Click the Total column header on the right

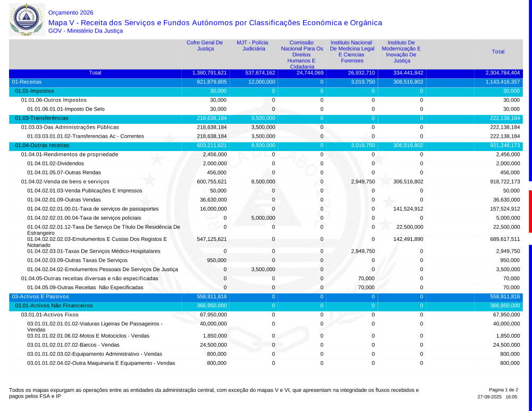click(x=498, y=52)
